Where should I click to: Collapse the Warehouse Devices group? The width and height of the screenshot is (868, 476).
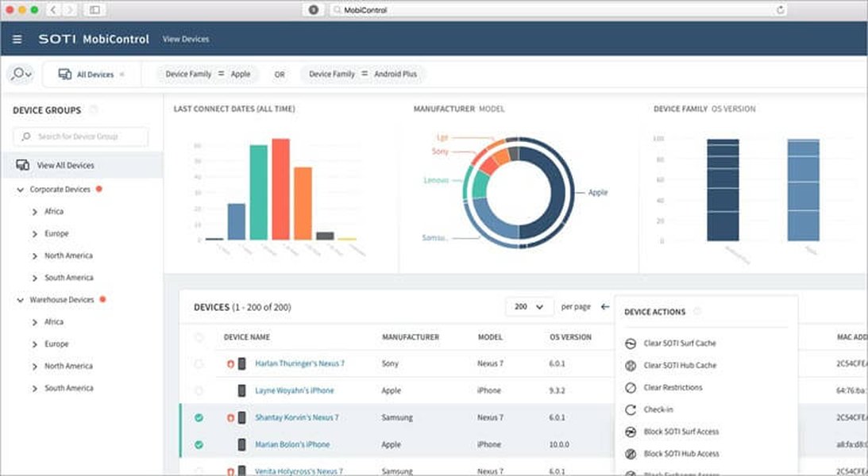point(21,300)
